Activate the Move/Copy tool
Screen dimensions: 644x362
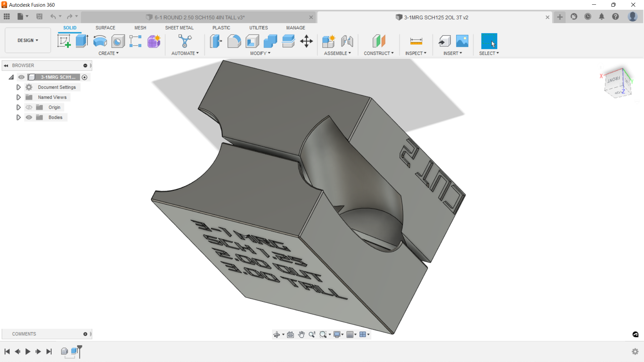point(306,41)
